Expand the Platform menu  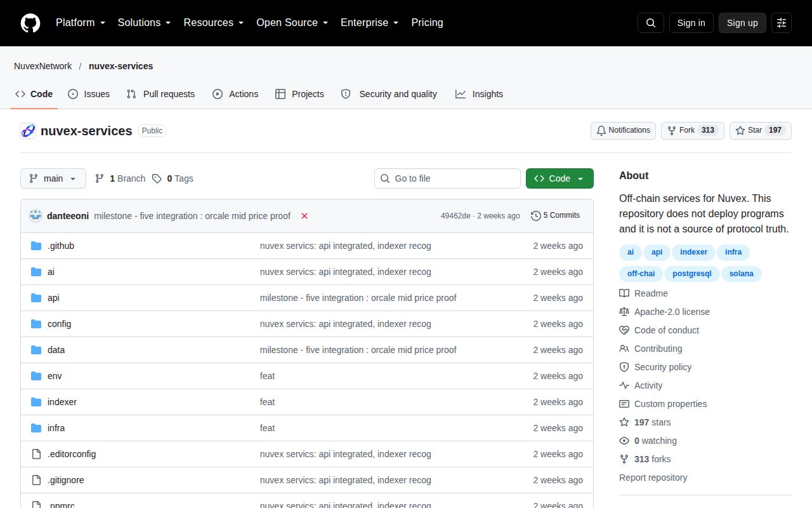(x=81, y=23)
